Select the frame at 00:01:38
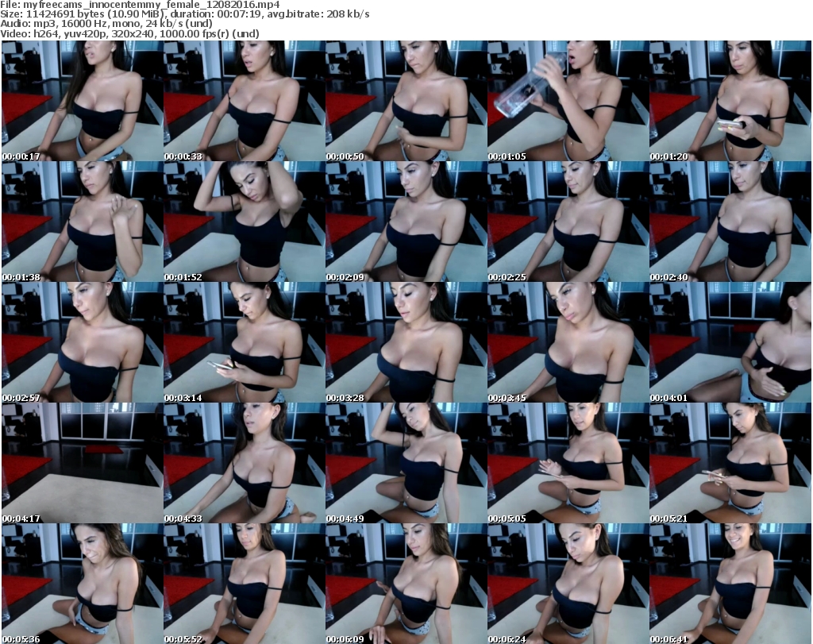 coord(83,222)
